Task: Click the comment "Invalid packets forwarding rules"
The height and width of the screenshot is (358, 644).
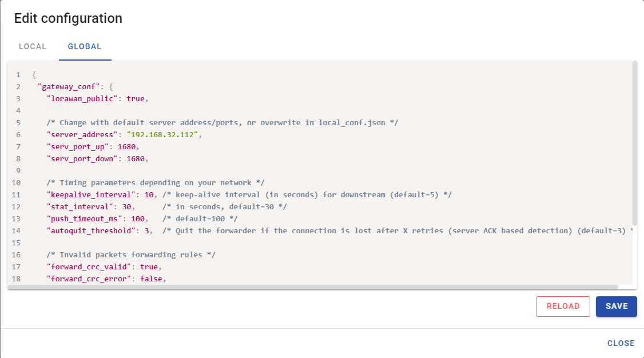Action: pyautogui.click(x=130, y=254)
